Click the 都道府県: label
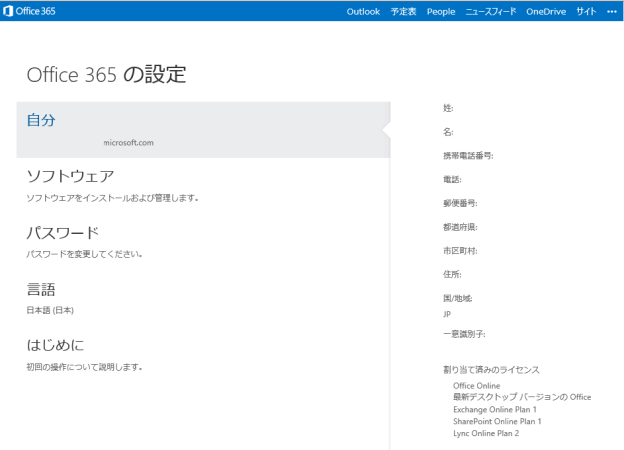Screen dimensions: 624x450 460,227
